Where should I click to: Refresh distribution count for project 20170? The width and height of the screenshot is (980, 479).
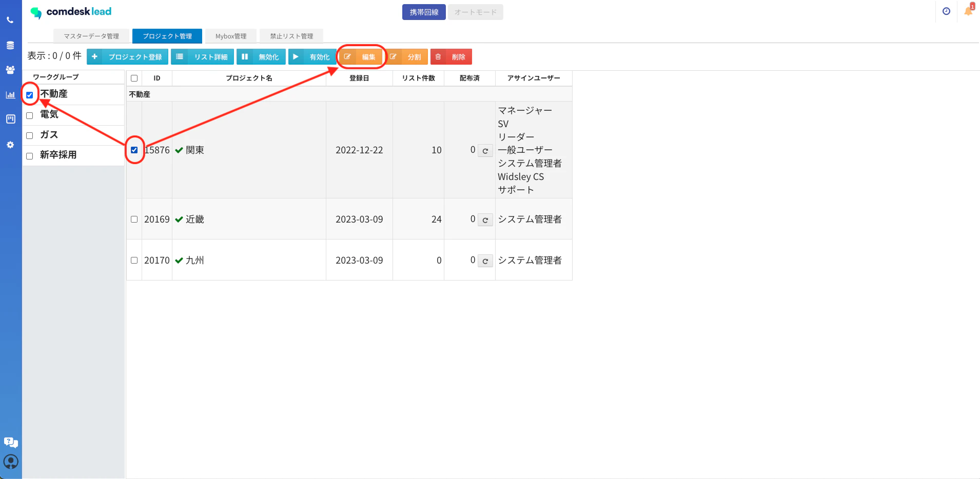click(485, 261)
